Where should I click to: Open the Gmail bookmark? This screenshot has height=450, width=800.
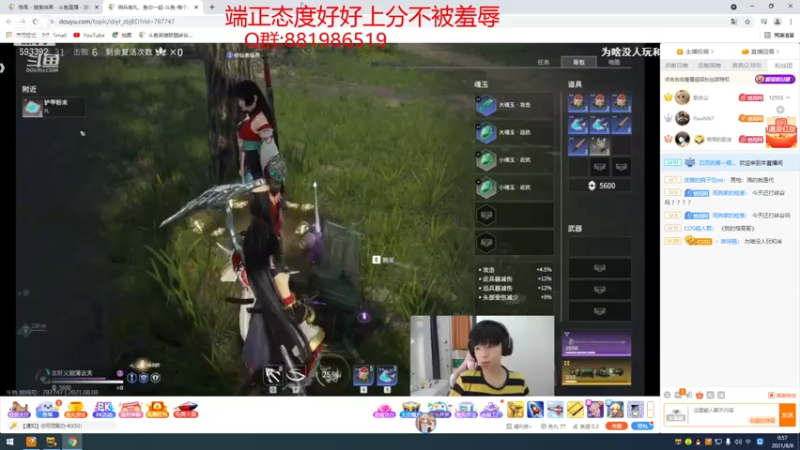[55, 35]
